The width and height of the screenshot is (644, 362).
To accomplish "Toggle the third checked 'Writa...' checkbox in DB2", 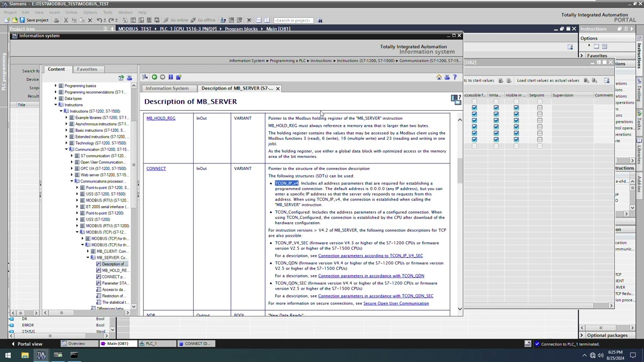I will click(496, 121).
